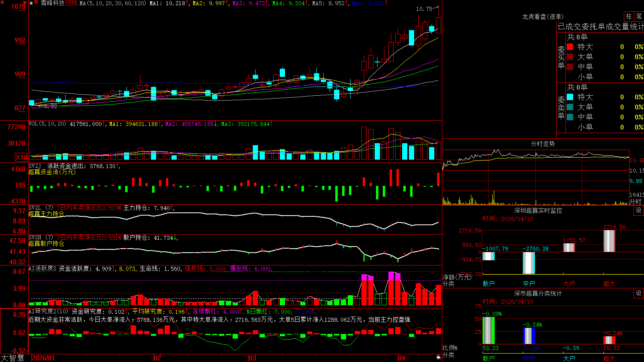The height and width of the screenshot is (362, 644).
Task: Click the 委卖单 vertical section label
Action: click(x=561, y=107)
